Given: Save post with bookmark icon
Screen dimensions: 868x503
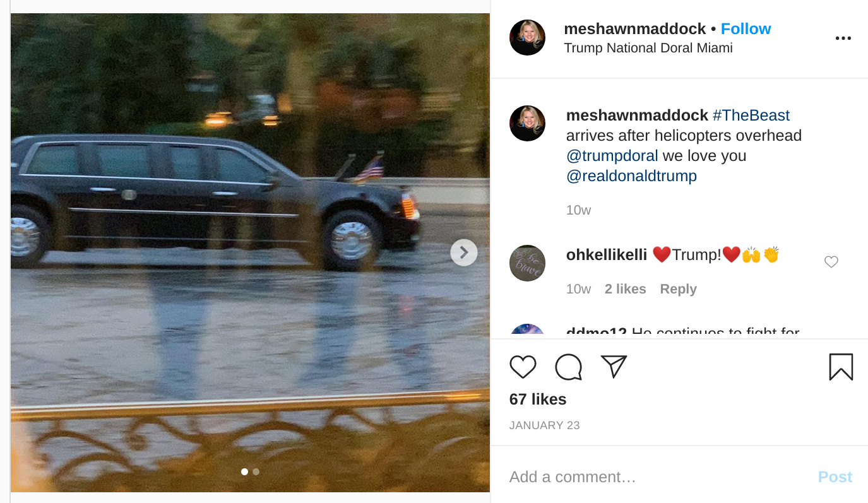Looking at the screenshot, I should (x=841, y=367).
